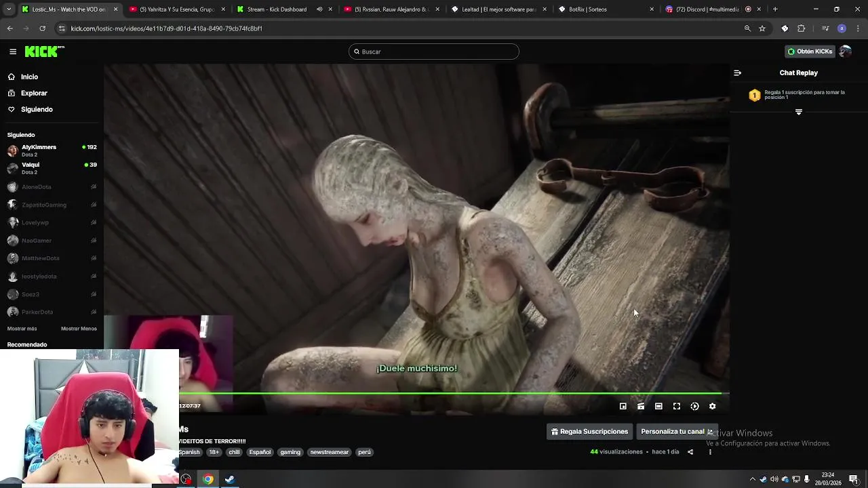The width and height of the screenshot is (868, 488).
Task: Click the Español tag
Action: click(260, 452)
